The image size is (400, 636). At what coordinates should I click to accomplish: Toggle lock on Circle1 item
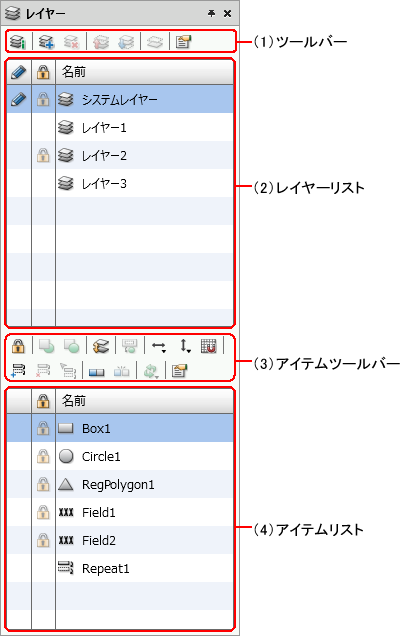[43, 456]
